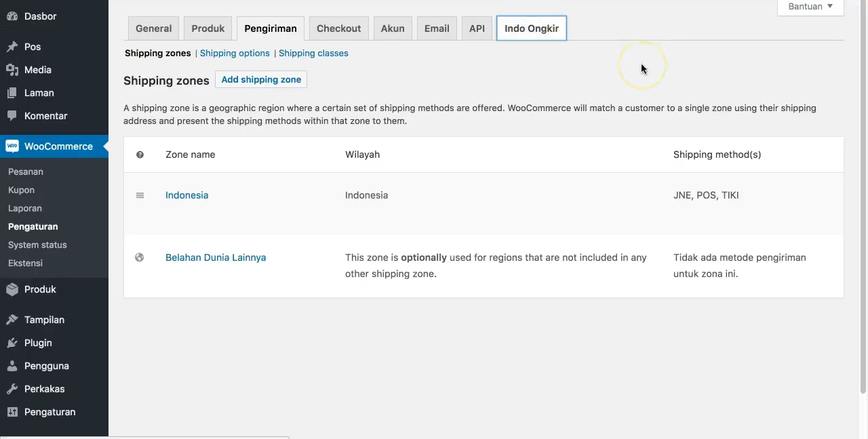Go to Shipping classes section
The height and width of the screenshot is (439, 868).
coord(313,53)
